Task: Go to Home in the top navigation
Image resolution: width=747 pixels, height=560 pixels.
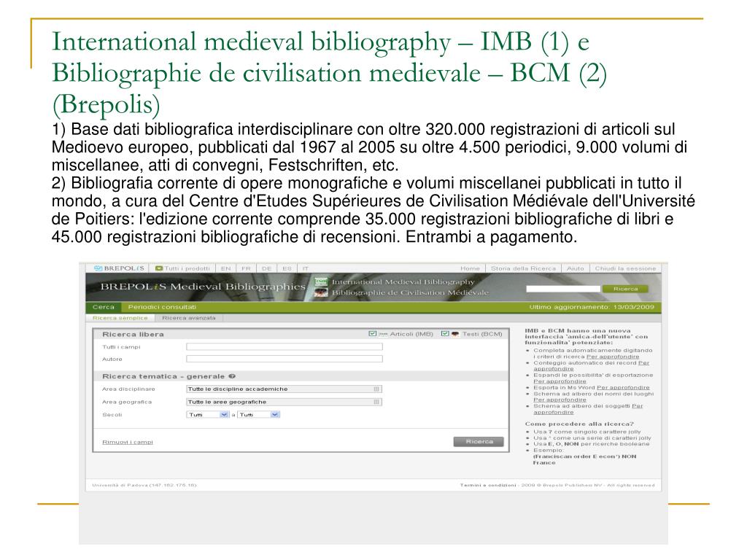Action: click(x=470, y=268)
